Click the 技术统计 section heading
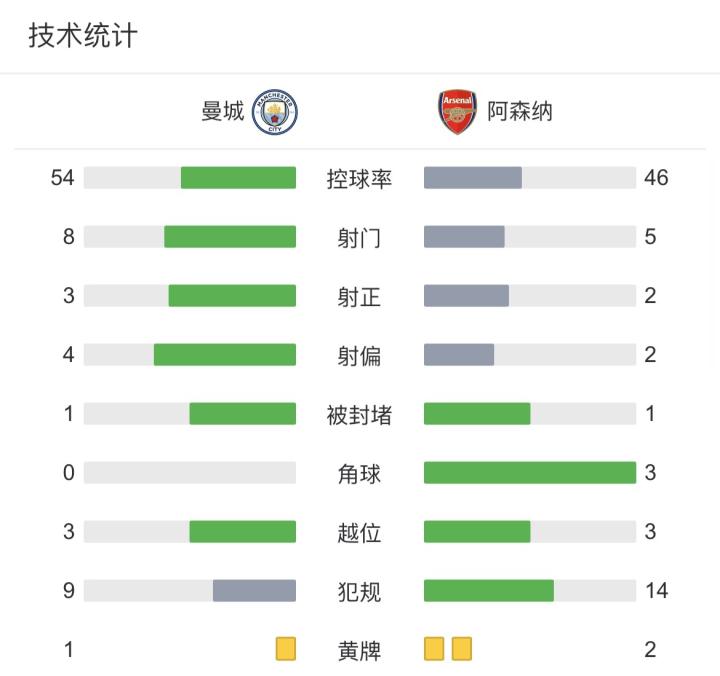The height and width of the screenshot is (676, 720). pos(83,35)
